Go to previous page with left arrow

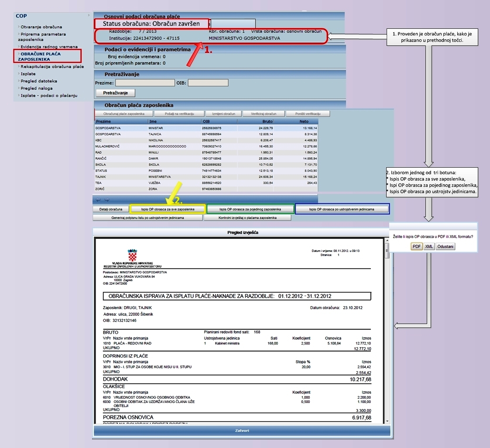(x=98, y=200)
